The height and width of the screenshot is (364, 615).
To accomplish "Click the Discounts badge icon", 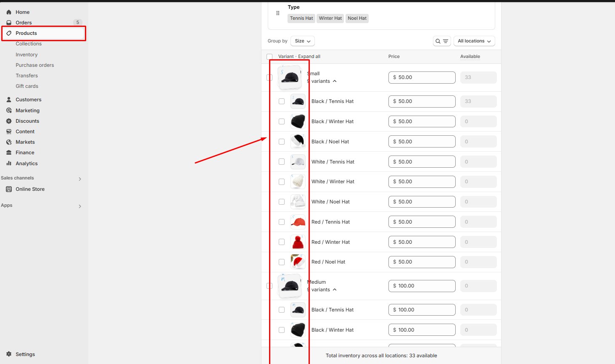I will 9,121.
